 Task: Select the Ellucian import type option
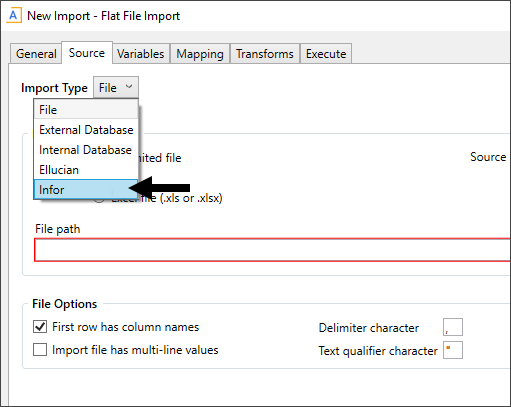[x=86, y=170]
